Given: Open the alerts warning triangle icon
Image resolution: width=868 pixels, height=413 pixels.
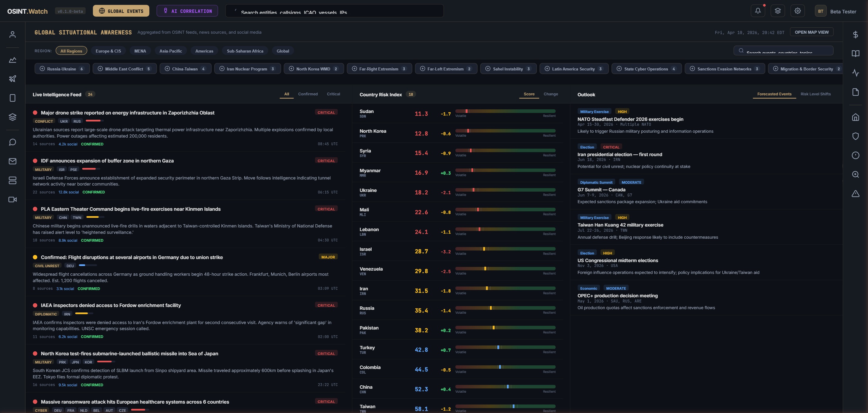Looking at the screenshot, I should coord(856,193).
